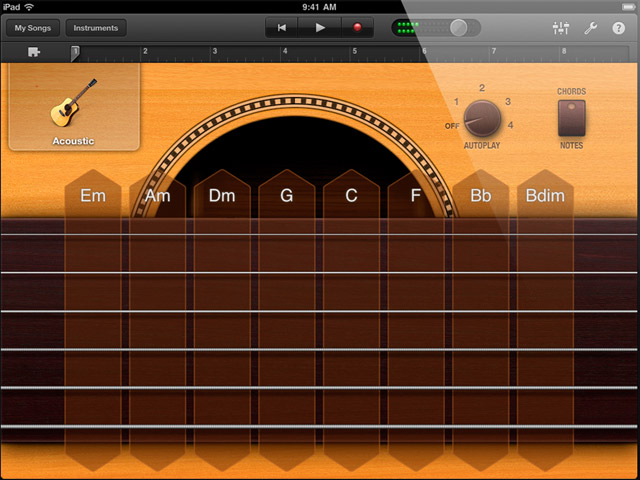Select the Bb chord label
Screen dimensions: 640x480
tap(481, 196)
